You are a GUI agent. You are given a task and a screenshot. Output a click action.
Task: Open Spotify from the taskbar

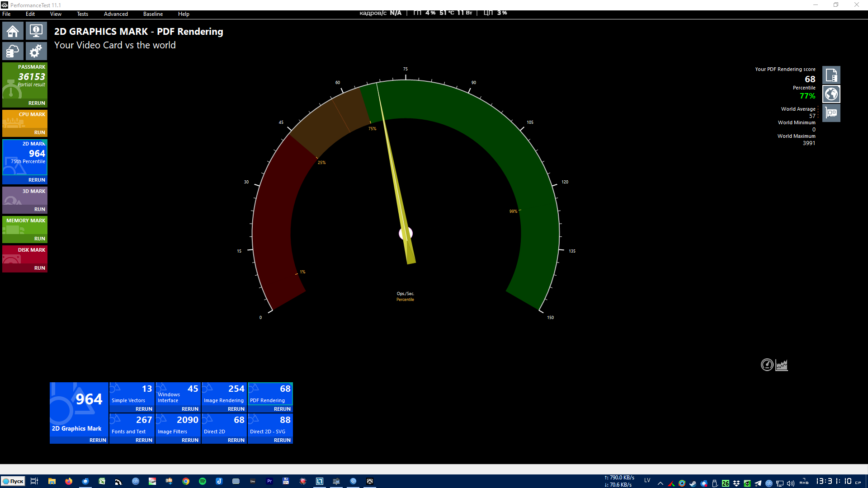coord(203,481)
